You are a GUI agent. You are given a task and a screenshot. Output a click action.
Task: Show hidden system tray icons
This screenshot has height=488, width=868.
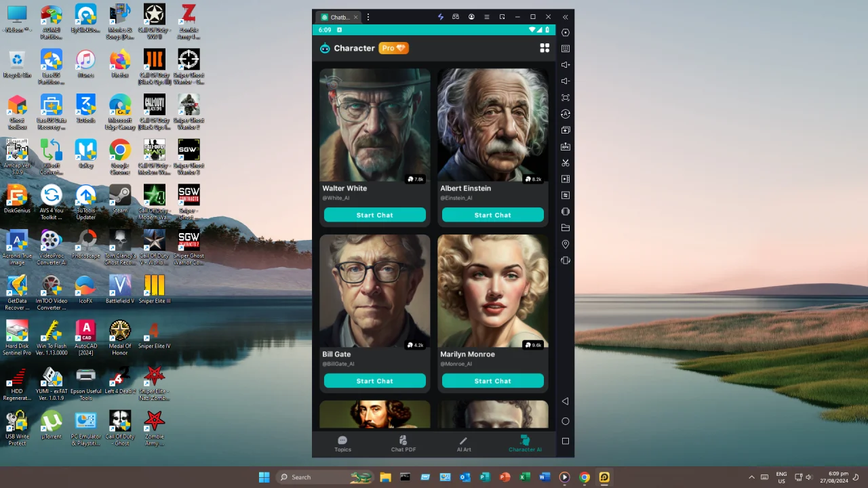751,477
